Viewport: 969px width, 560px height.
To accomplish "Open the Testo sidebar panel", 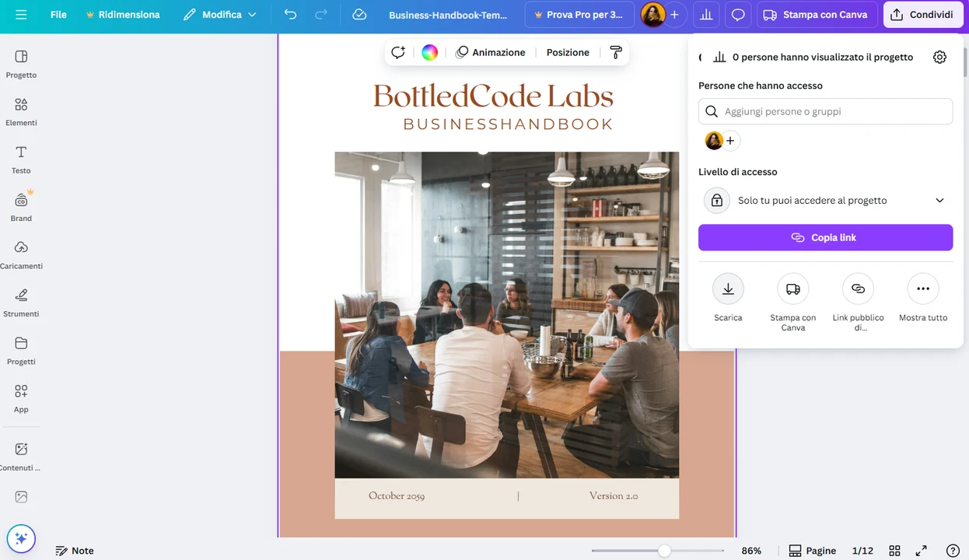I will pyautogui.click(x=21, y=159).
